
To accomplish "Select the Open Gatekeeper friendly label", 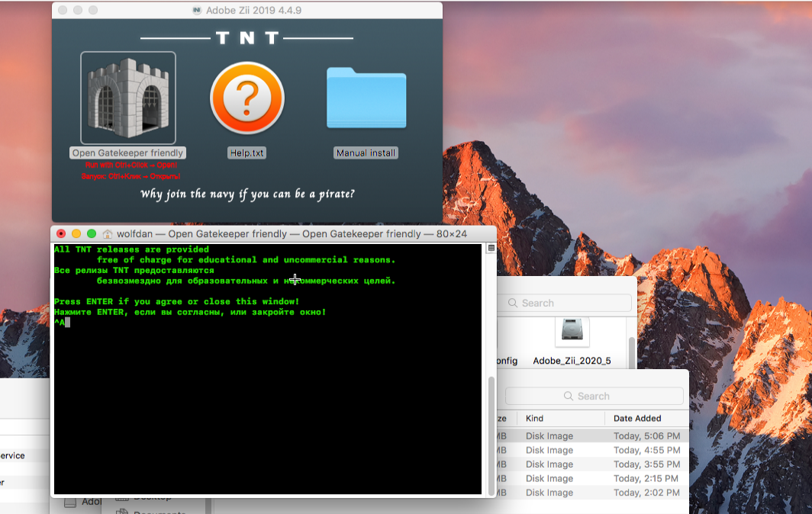I will (127, 153).
